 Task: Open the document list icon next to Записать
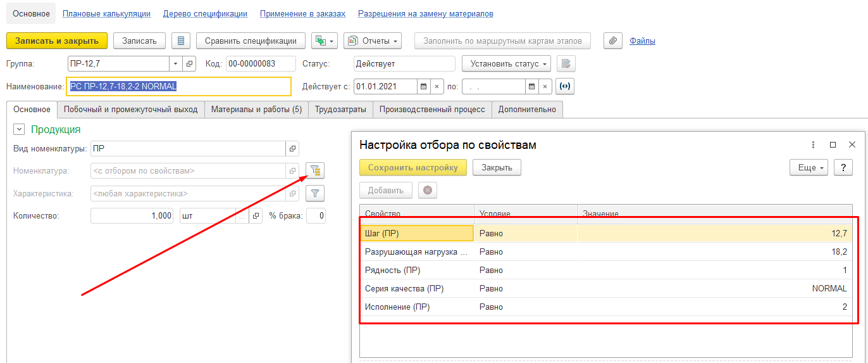click(181, 41)
